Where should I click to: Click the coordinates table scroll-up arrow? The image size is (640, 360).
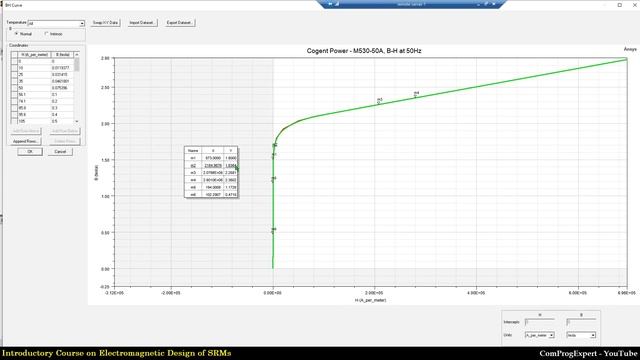click(77, 54)
